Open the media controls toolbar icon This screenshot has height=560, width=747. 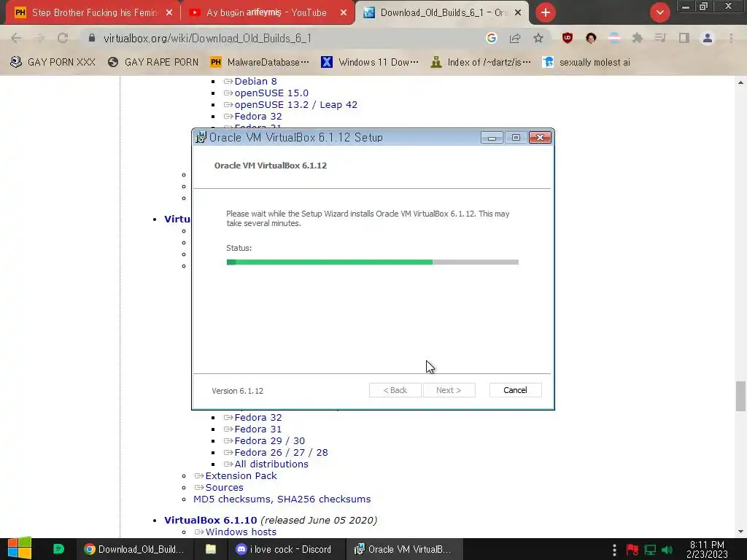[x=660, y=38]
